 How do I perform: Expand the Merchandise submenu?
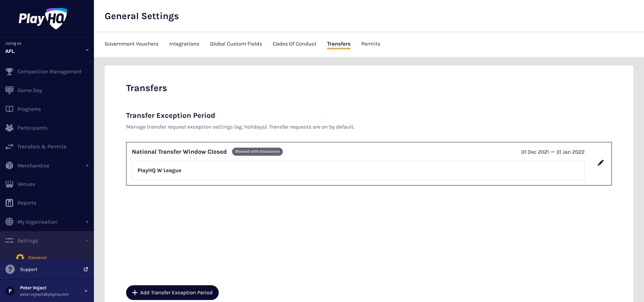tap(87, 165)
